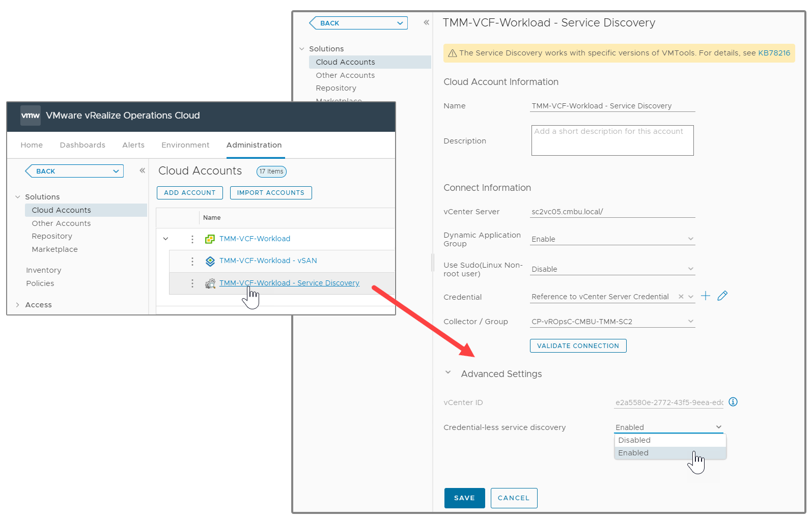The height and width of the screenshot is (518, 812).
Task: Select Marketplace in the sidebar
Action: (55, 249)
